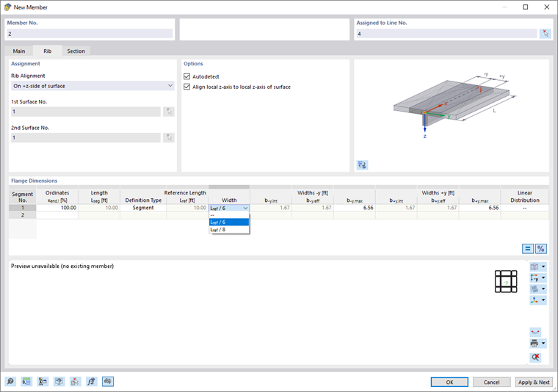Screen dimensions: 558x392
Task: Click the 3D cube view icon in preview
Action: (535, 266)
